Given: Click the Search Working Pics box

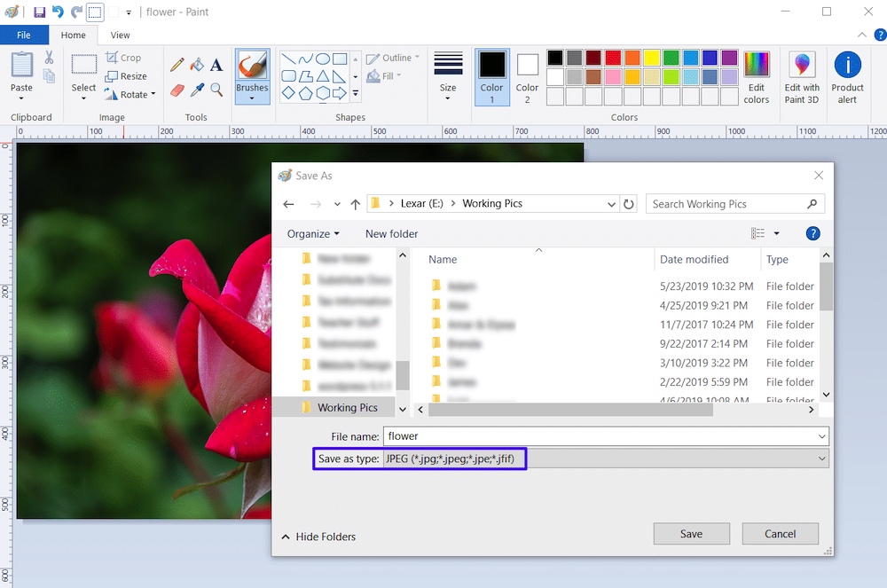Looking at the screenshot, I should (x=734, y=204).
